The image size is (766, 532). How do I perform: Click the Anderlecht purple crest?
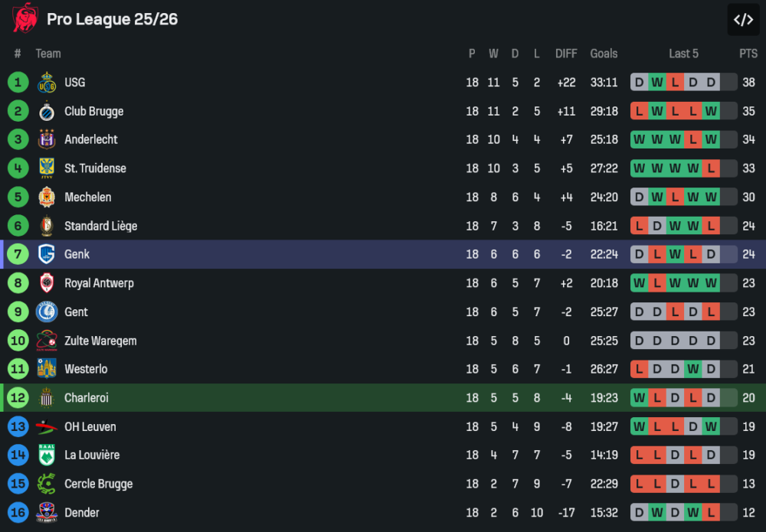47,139
